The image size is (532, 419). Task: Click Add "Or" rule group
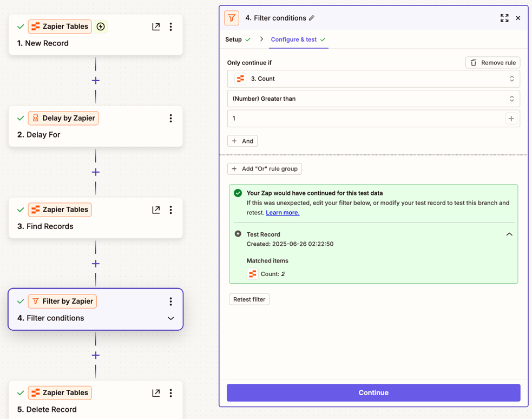click(x=264, y=168)
